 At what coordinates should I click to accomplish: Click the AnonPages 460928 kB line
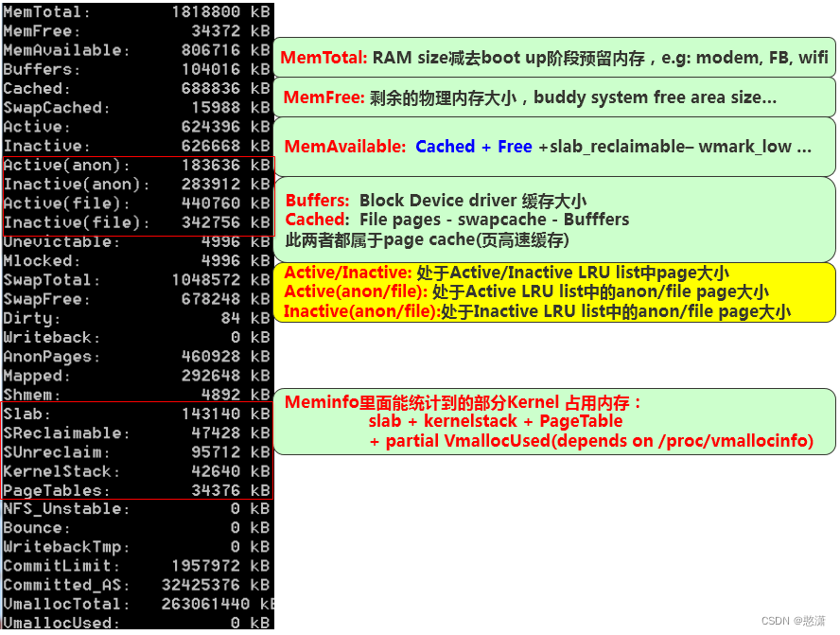click(136, 357)
